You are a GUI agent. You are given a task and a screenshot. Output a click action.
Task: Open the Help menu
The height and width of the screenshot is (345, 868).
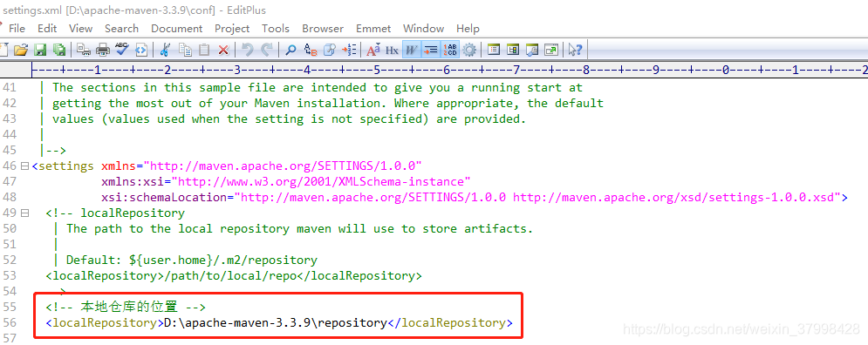tap(468, 28)
